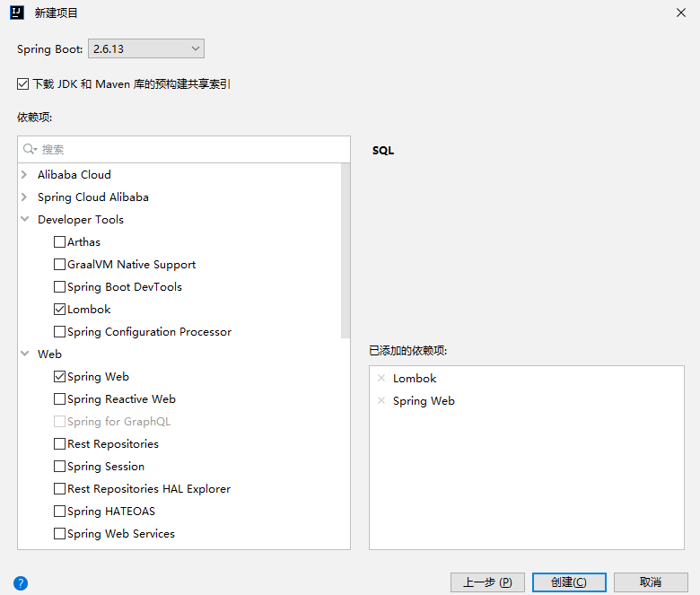Click the dependency list scrollbar
Image resolution: width=700 pixels, height=595 pixels.
pyautogui.click(x=346, y=251)
